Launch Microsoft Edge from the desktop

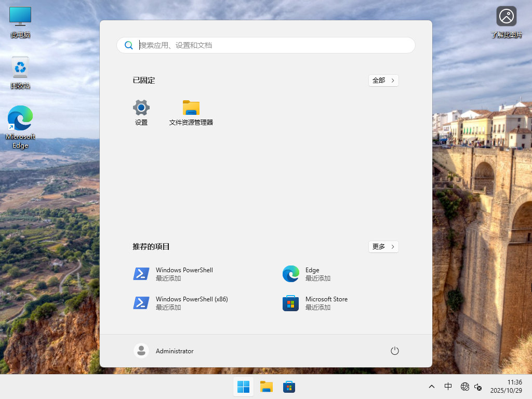pos(20,118)
